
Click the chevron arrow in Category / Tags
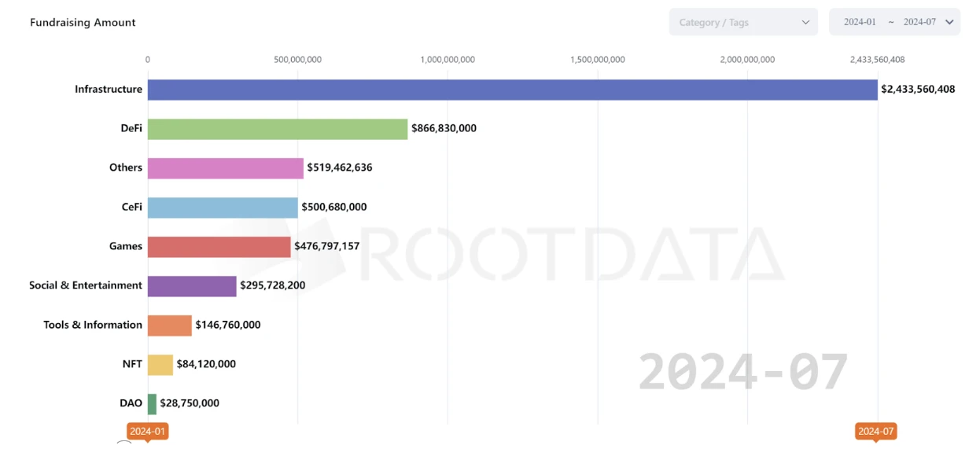pos(805,22)
